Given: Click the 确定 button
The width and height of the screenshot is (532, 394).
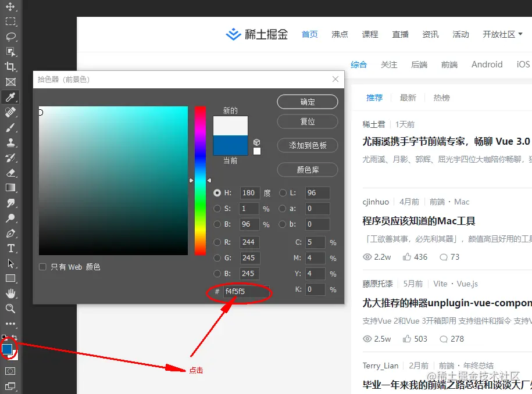Looking at the screenshot, I should tap(308, 102).
